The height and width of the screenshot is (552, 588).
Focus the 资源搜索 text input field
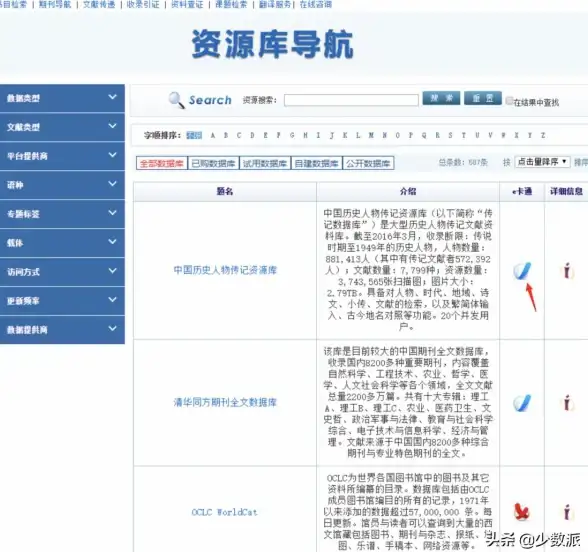tap(351, 100)
